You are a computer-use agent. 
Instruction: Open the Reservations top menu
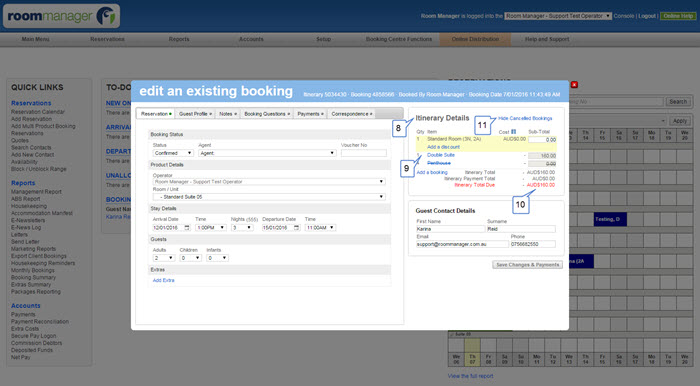[107, 39]
